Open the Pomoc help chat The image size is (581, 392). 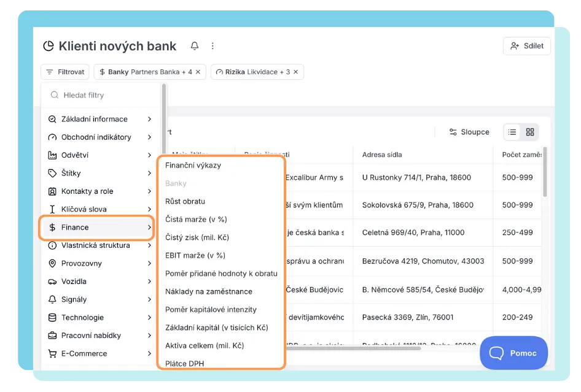pos(513,353)
